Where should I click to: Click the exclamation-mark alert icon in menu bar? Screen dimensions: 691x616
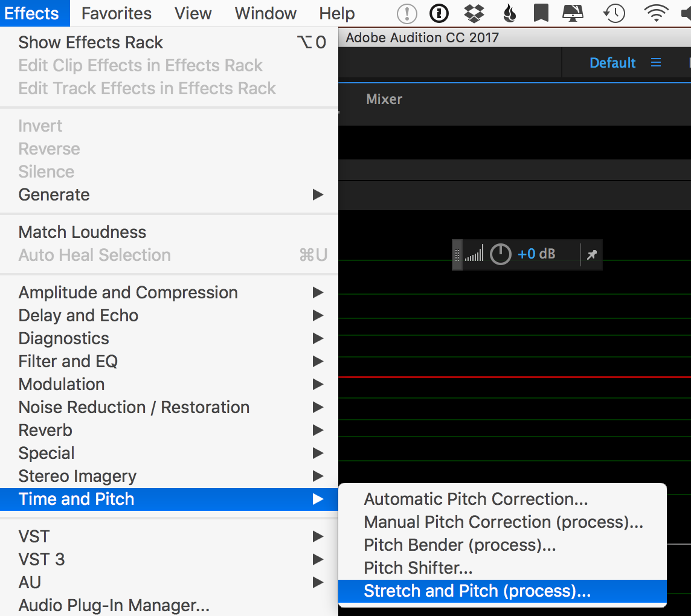click(x=407, y=13)
